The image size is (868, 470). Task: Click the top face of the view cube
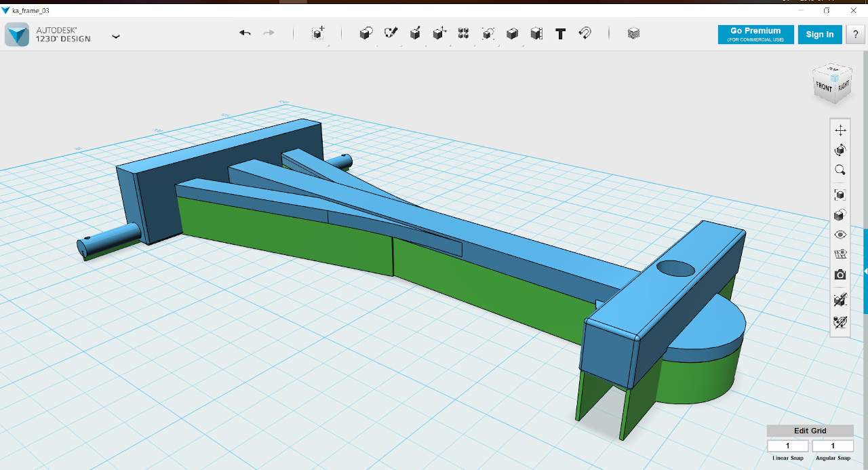[x=833, y=70]
